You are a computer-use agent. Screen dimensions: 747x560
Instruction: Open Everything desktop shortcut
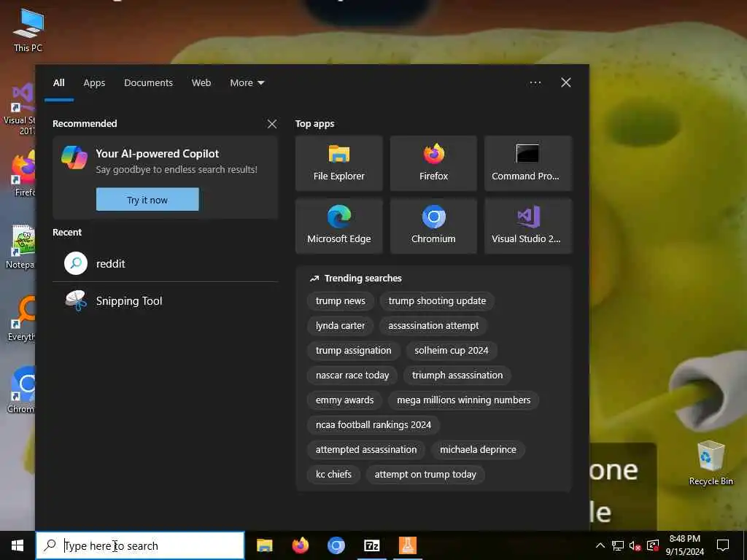click(21, 318)
